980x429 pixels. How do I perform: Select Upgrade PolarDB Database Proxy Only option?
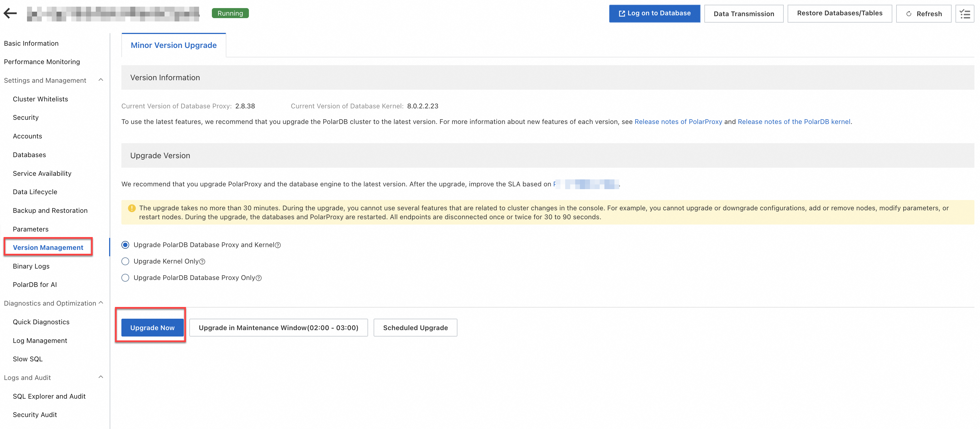click(125, 277)
